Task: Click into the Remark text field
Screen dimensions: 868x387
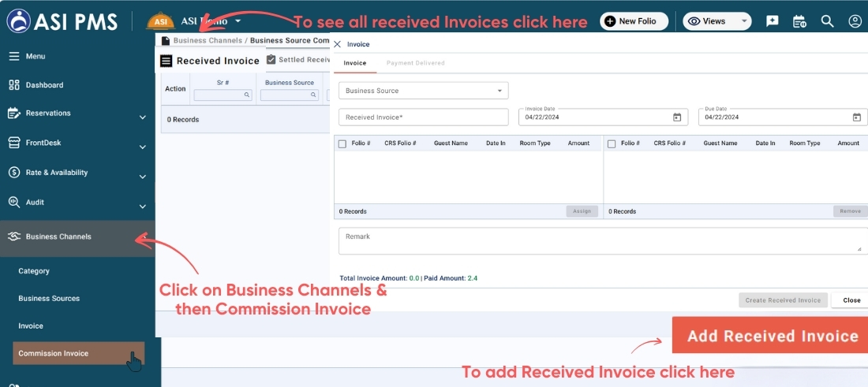Action: pyautogui.click(x=600, y=241)
